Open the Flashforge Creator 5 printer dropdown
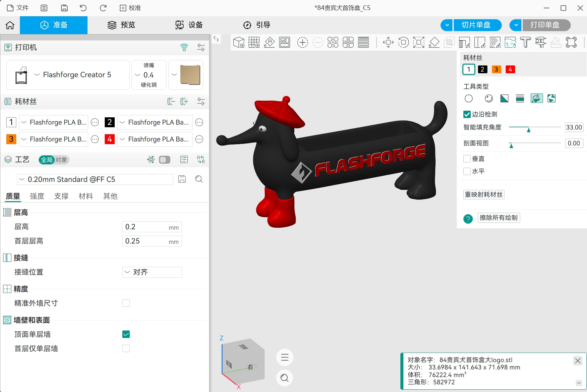This screenshot has width=587, height=392. click(x=68, y=75)
